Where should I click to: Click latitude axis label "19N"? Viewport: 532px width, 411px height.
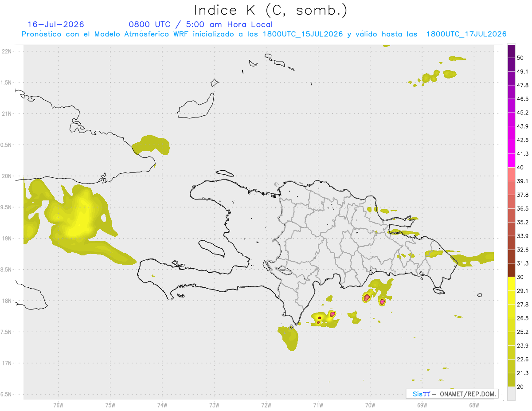pyautogui.click(x=7, y=239)
